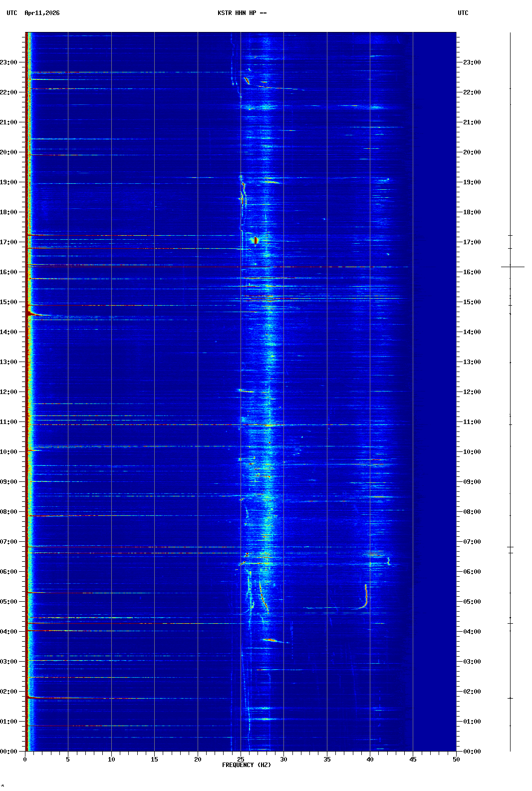Click the 16:00 label on the right axis

[472, 272]
